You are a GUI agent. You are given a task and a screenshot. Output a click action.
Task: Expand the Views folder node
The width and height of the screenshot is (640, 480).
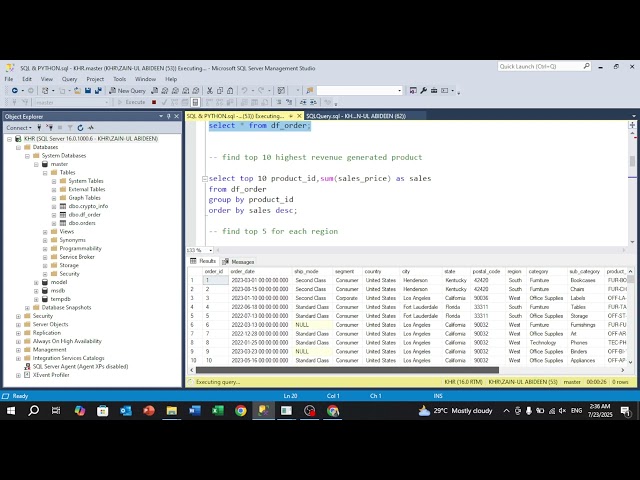pos(45,232)
